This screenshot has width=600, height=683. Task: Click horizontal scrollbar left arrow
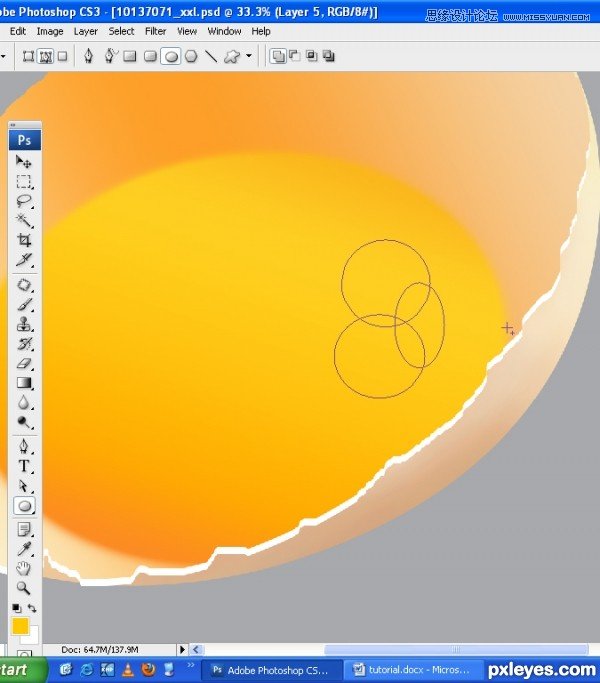(196, 649)
